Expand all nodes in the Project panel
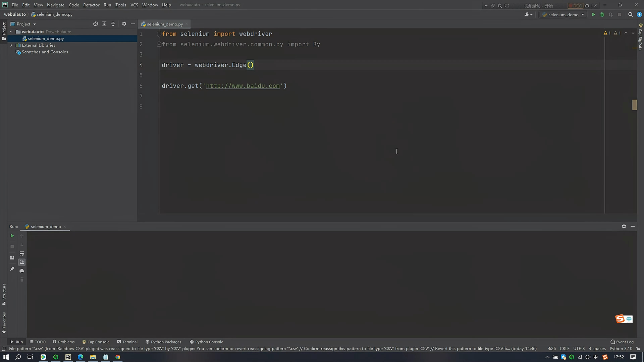The width and height of the screenshot is (644, 362). (x=104, y=24)
